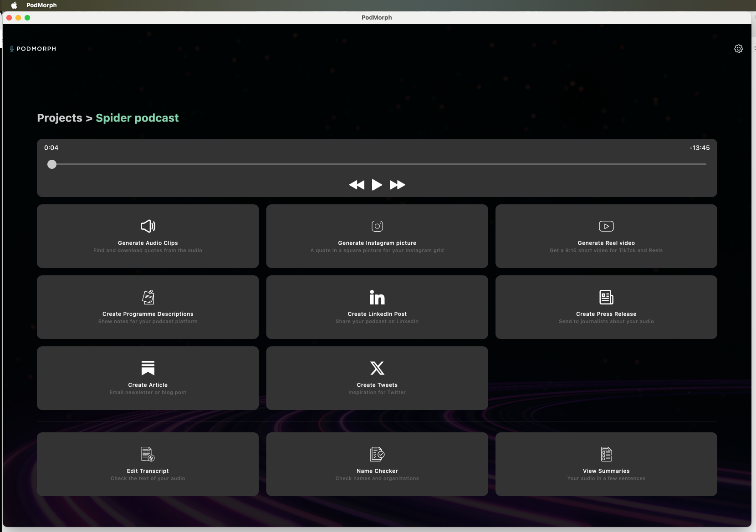Open the Edit Transcript tool
The image size is (756, 532).
pos(148,464)
